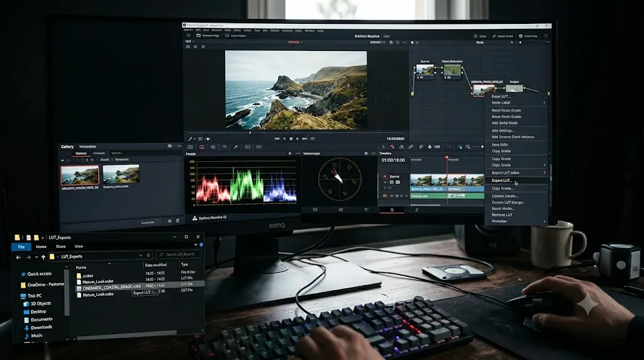Image resolution: width=644 pixels, height=360 pixels.
Task: Switch to the Metadata tab
Action: pos(87,147)
